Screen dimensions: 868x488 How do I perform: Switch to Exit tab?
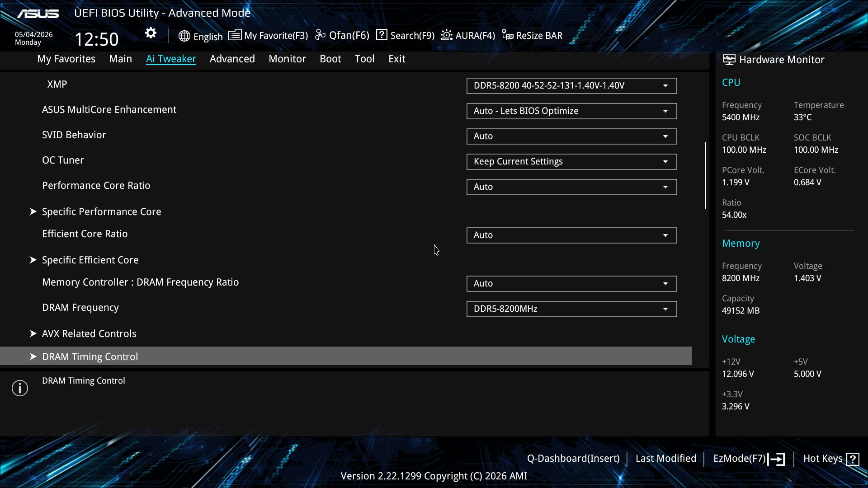tap(397, 59)
